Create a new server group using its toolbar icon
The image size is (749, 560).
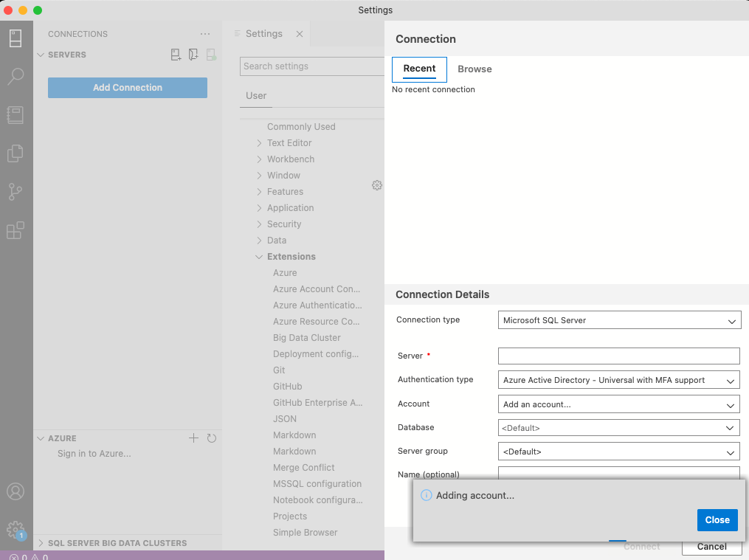pos(193,54)
